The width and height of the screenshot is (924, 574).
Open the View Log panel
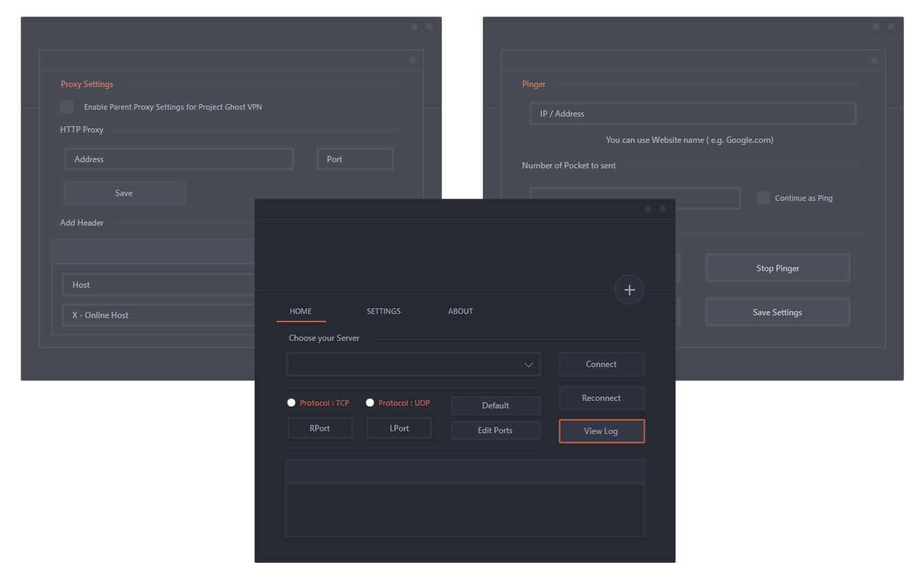click(601, 430)
